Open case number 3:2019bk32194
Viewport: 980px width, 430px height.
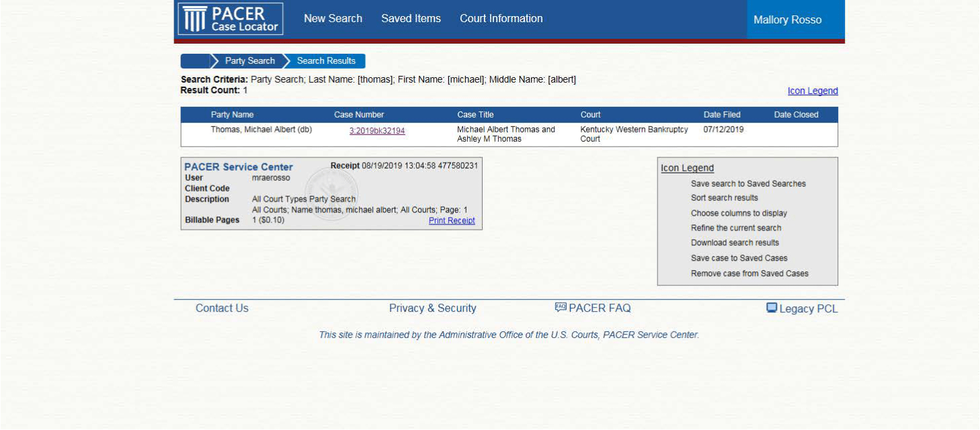tap(377, 131)
